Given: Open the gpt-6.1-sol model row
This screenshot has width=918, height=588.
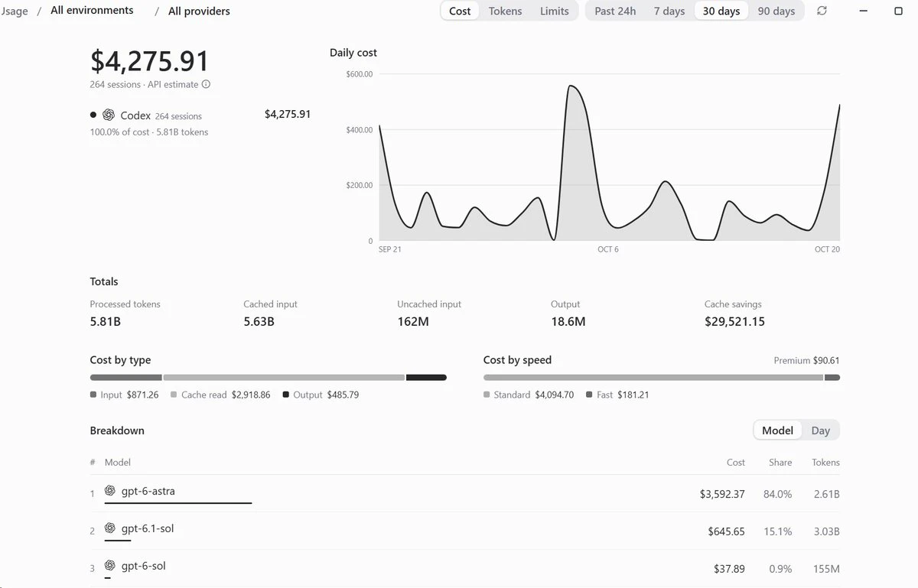Looking at the screenshot, I should coord(465,531).
